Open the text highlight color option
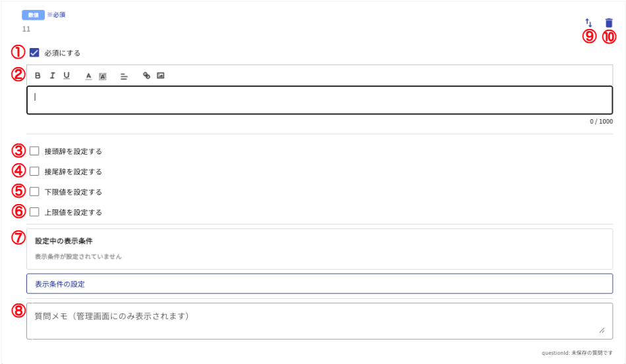The width and height of the screenshot is (626, 364). [x=103, y=76]
